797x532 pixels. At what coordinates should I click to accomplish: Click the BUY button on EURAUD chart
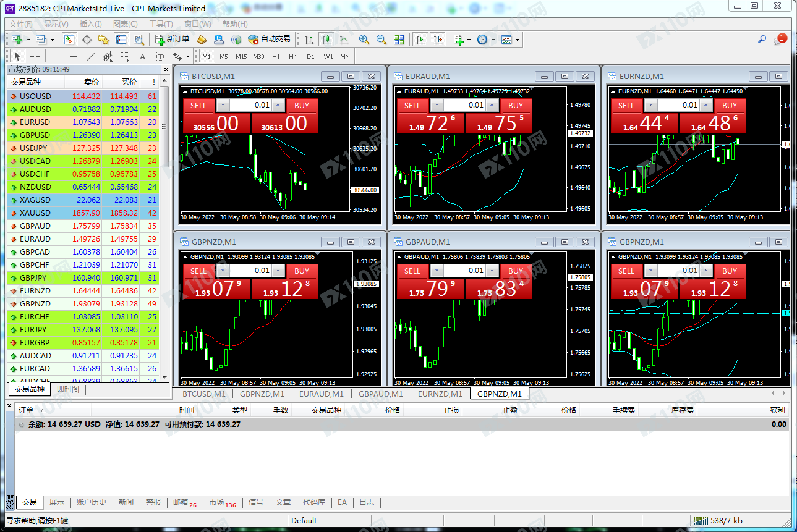click(x=516, y=106)
